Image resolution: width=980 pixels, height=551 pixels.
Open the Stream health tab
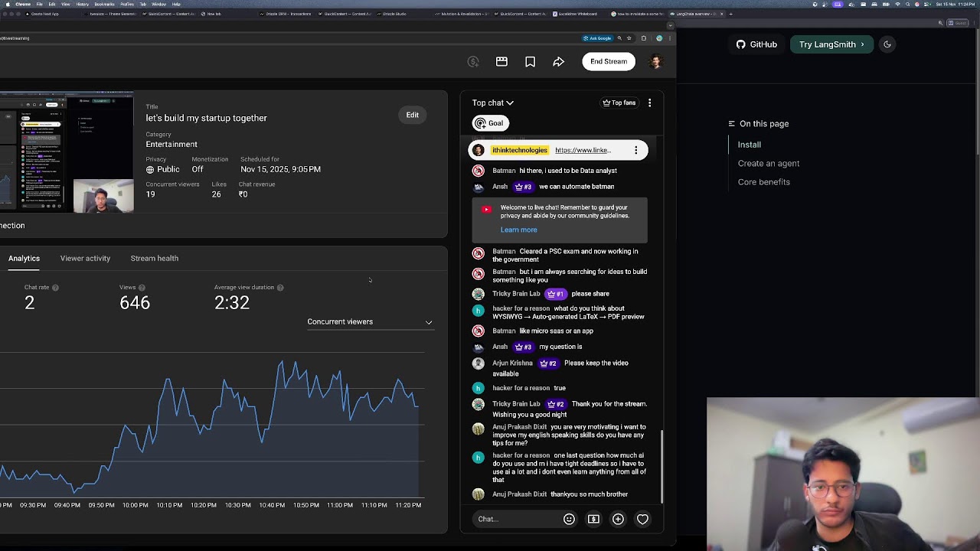(154, 259)
